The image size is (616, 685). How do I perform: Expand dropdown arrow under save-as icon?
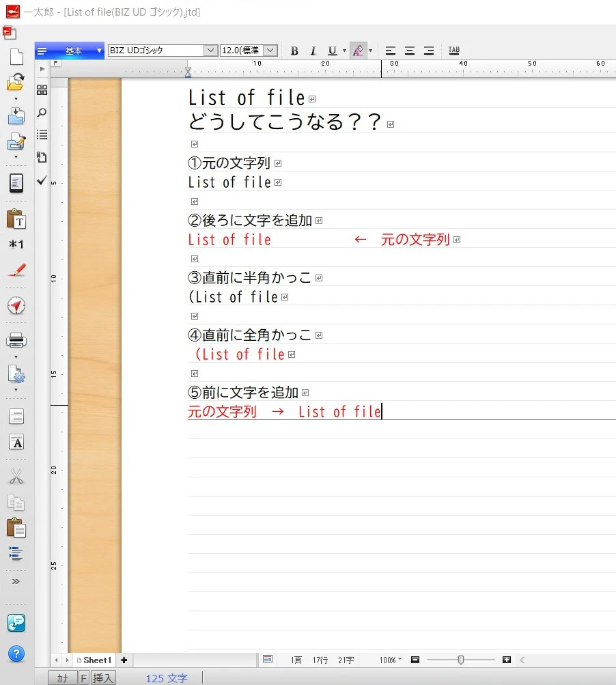(16, 157)
